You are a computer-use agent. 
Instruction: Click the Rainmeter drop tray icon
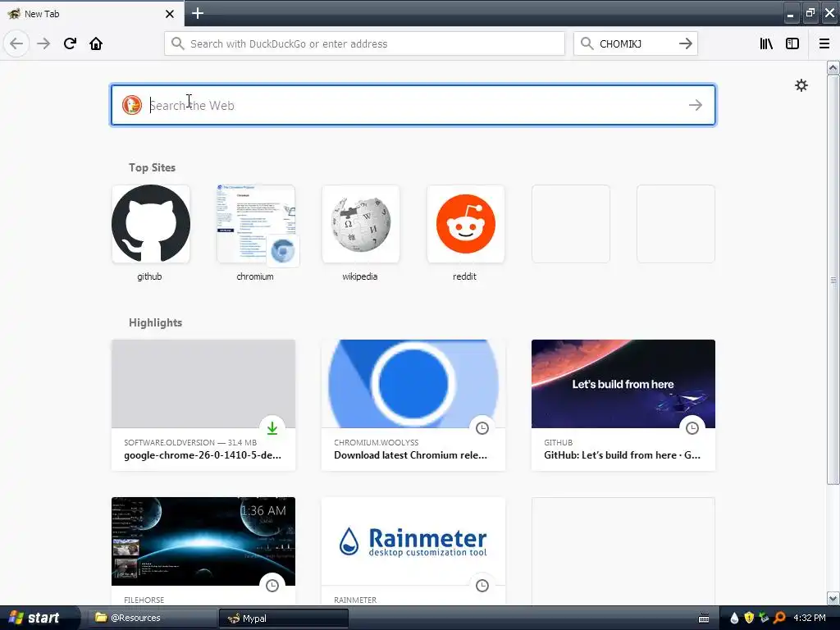click(734, 619)
